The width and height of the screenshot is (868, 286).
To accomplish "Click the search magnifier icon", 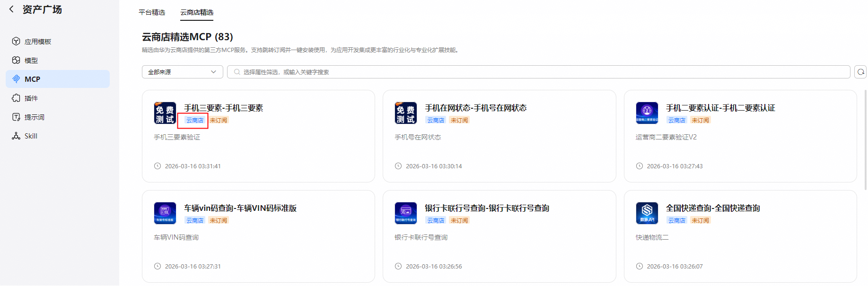I will pyautogui.click(x=237, y=72).
